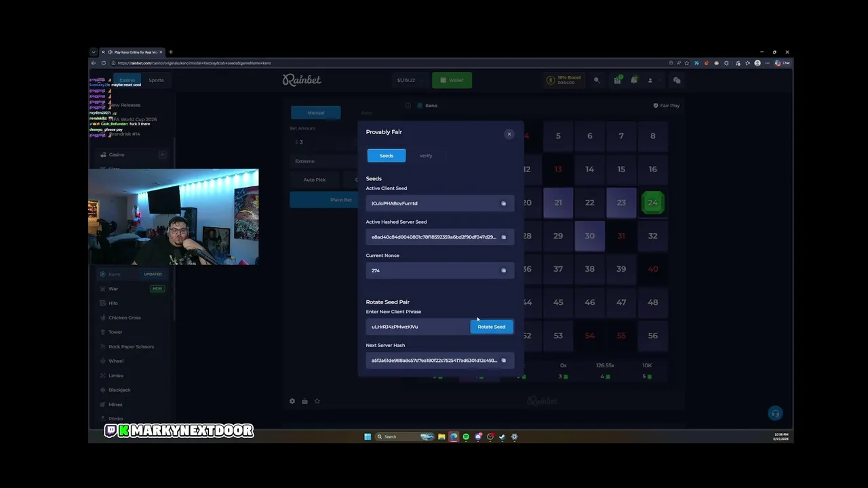Open the chat panel icon
This screenshot has height=488, width=868.
(x=677, y=80)
